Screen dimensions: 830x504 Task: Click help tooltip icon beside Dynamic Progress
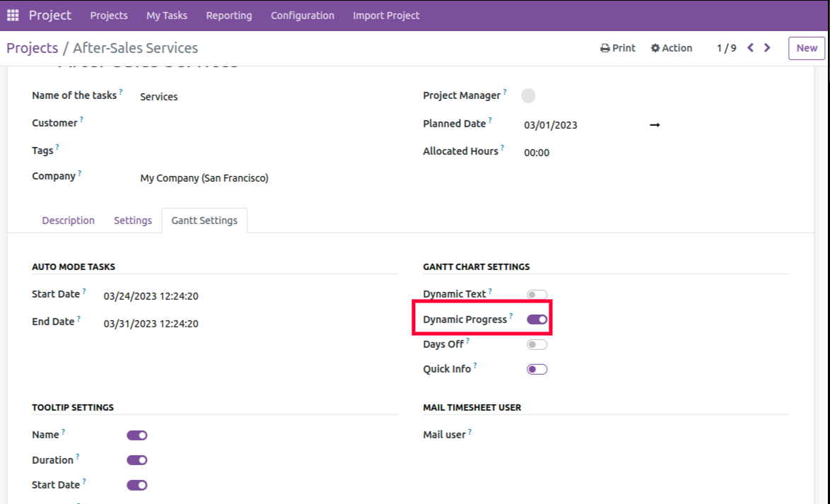(x=511, y=316)
